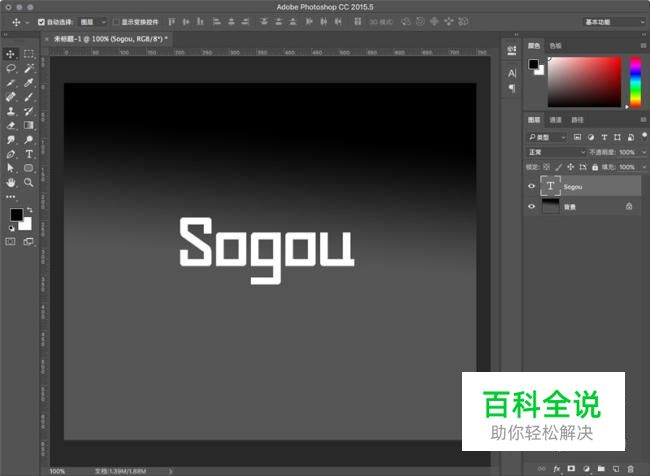Screen dimensions: 650x476
Task: Uncheck the 自动选择 checkbox
Action: (41, 21)
